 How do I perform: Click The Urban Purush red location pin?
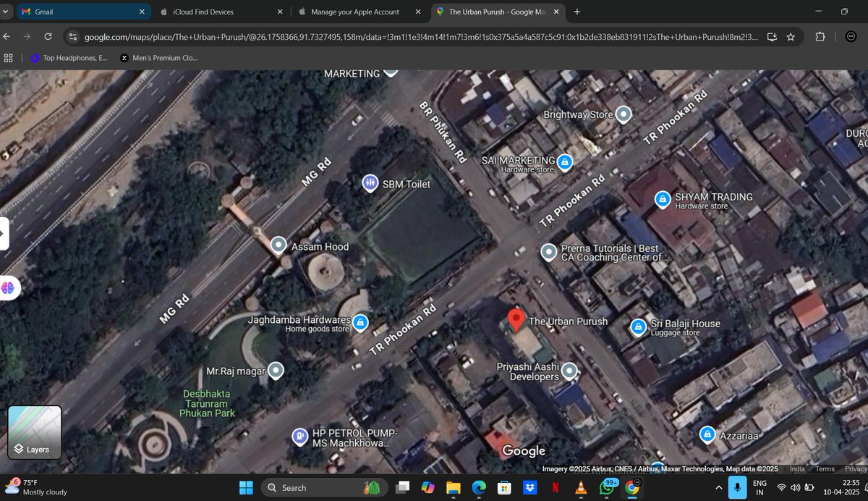(x=516, y=320)
